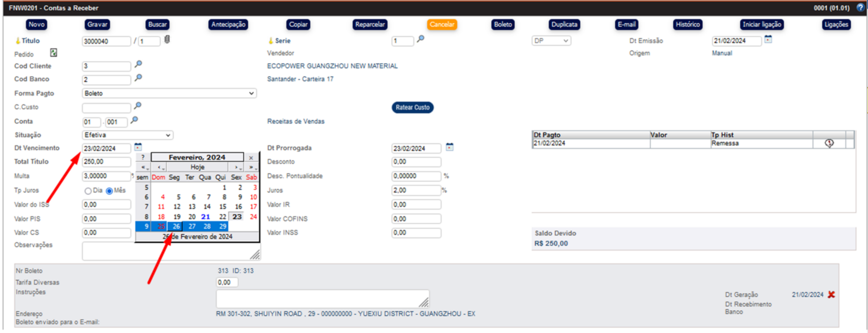Click the red X next to Dt Geração
The width and height of the screenshot is (868, 333).
tap(831, 295)
